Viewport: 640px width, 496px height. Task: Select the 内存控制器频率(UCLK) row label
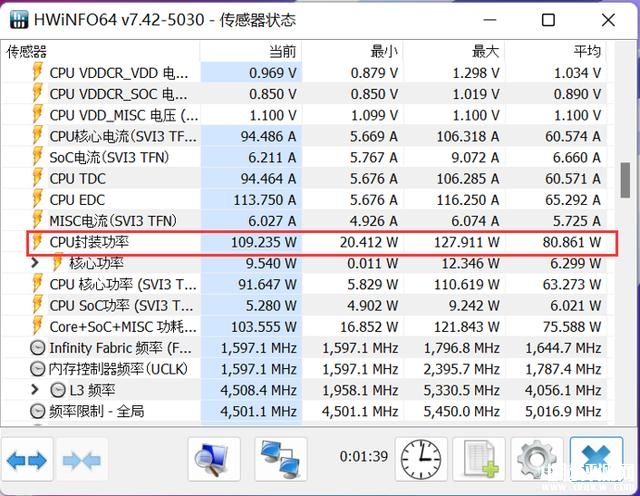118,369
